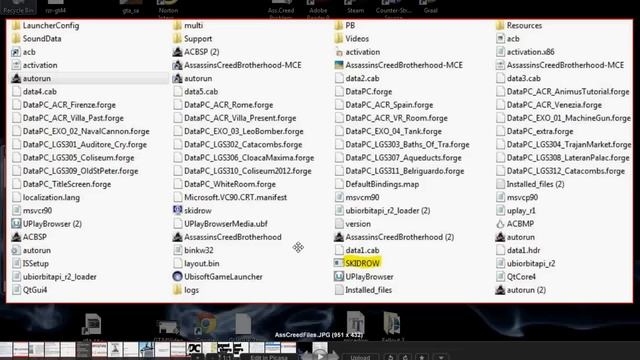The image size is (640, 360).
Task: Select the ACBSP (2) application icon
Action: (177, 52)
